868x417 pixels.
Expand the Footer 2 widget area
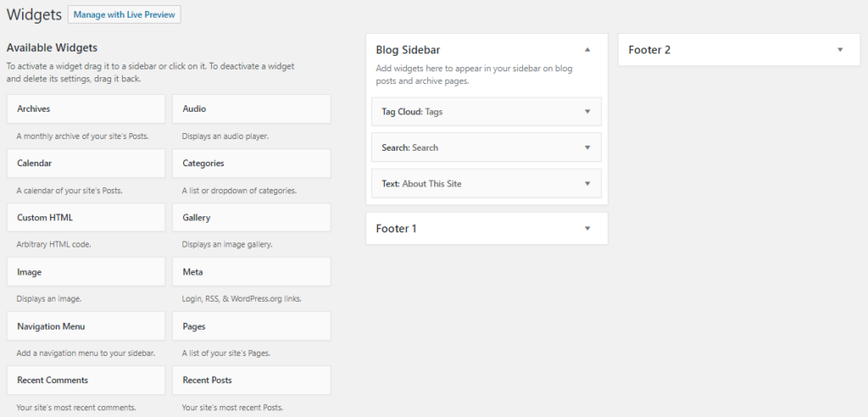tap(840, 50)
